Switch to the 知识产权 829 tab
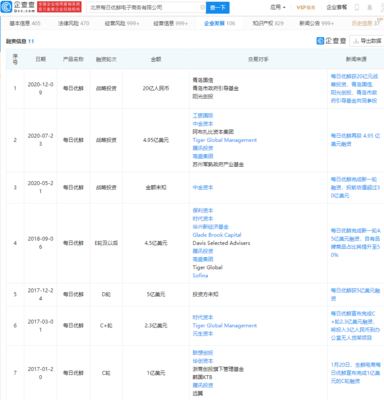This screenshot has height=400, width=384. [x=268, y=23]
